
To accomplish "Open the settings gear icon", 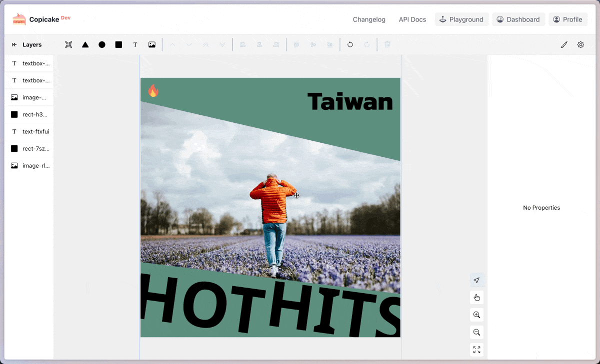I will (x=580, y=44).
